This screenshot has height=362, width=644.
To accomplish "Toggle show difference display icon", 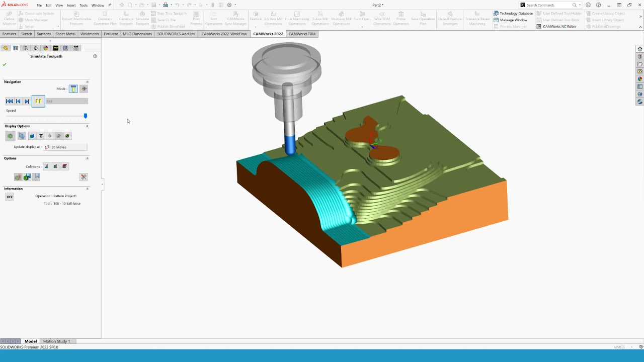I will coord(67,136).
